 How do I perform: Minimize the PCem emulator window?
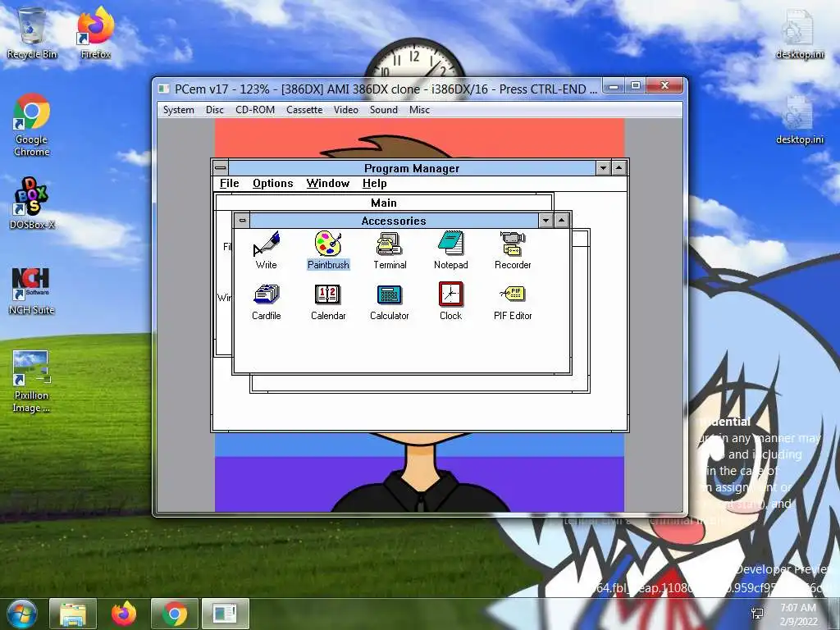point(614,85)
